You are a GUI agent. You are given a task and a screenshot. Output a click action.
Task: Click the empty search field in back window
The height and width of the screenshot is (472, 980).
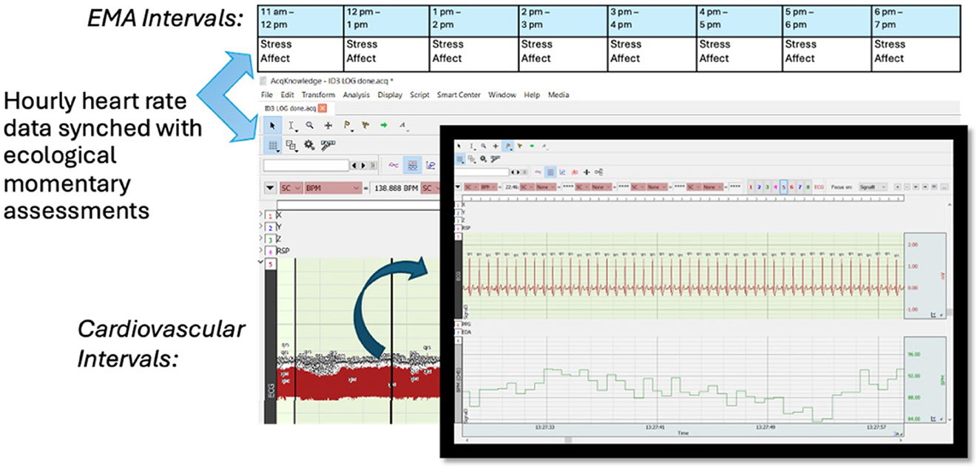point(306,165)
